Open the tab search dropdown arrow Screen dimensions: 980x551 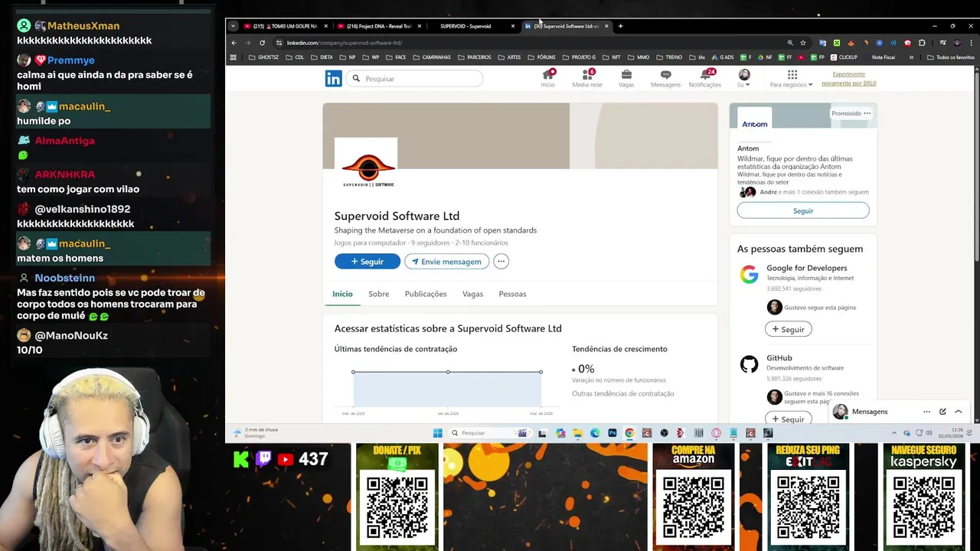coord(233,26)
